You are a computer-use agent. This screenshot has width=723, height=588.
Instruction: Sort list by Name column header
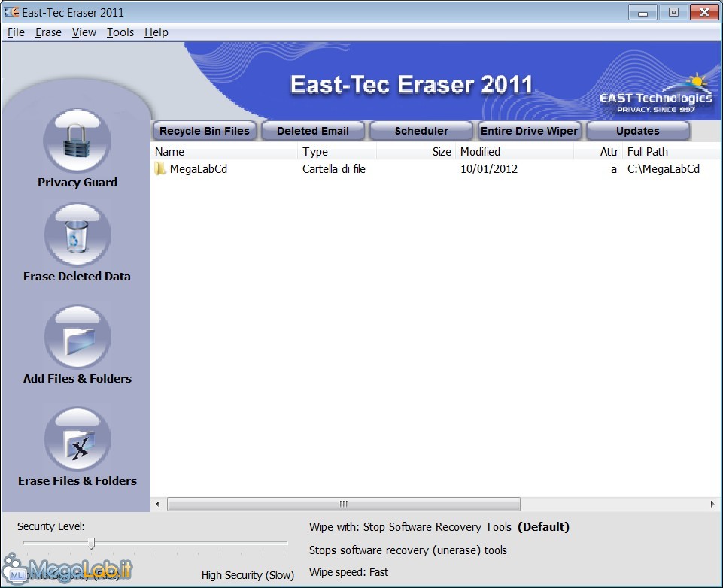224,152
